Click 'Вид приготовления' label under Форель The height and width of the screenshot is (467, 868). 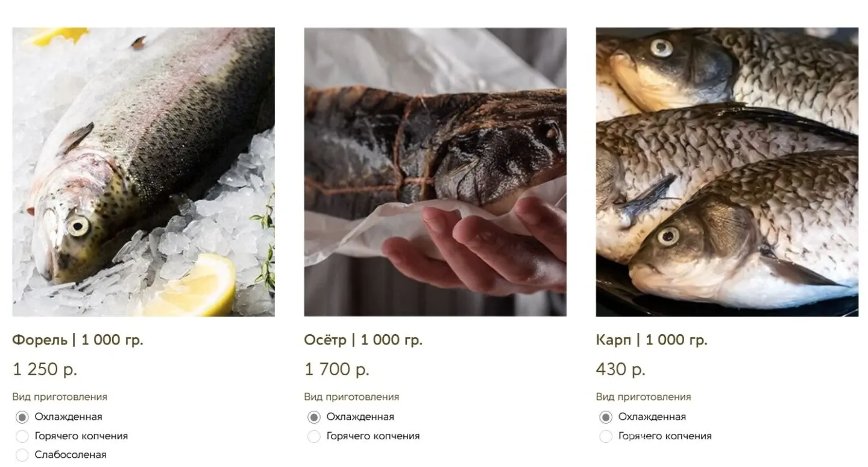[60, 397]
